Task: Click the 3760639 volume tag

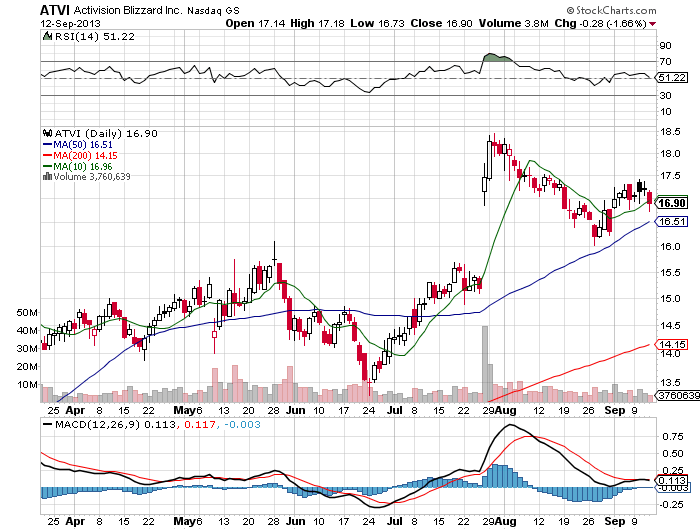Action: pyautogui.click(x=678, y=395)
